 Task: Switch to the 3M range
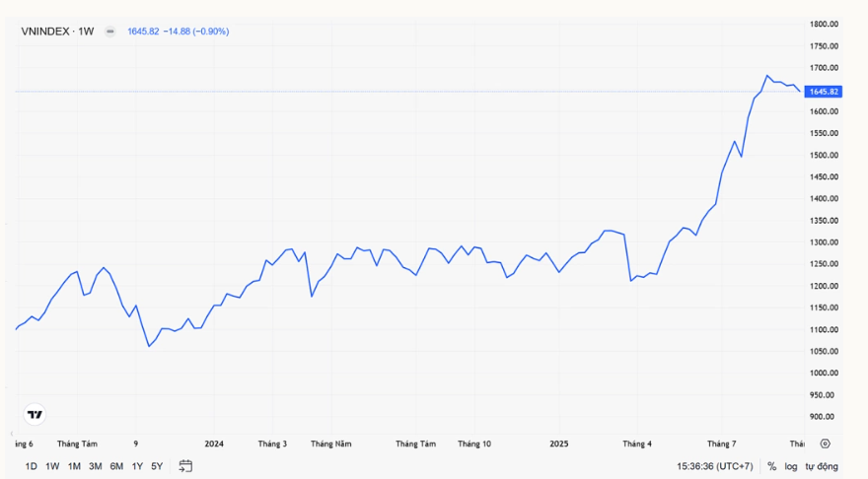[95, 466]
